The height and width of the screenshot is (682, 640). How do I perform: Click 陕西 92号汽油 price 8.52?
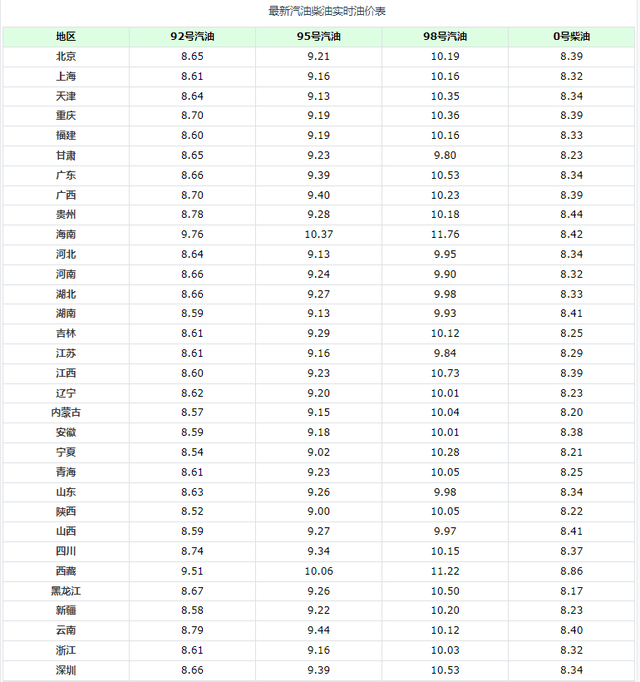click(x=192, y=512)
